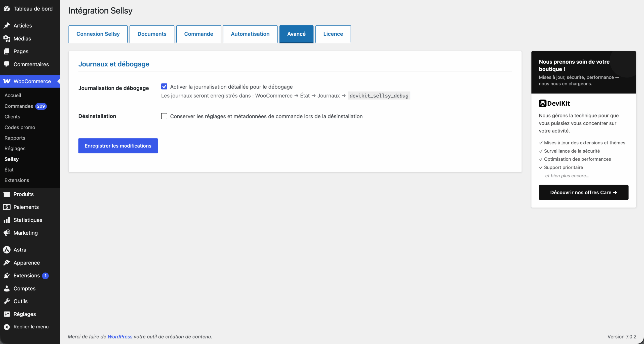644x344 pixels.
Task: Open the Documents tab
Action: click(152, 34)
